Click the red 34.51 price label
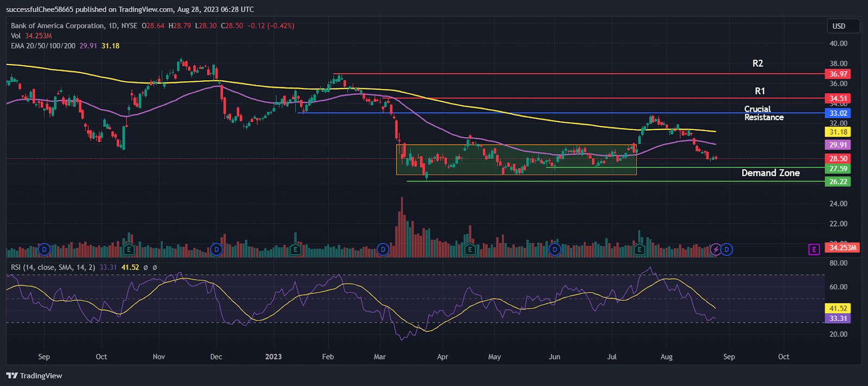 coord(838,99)
